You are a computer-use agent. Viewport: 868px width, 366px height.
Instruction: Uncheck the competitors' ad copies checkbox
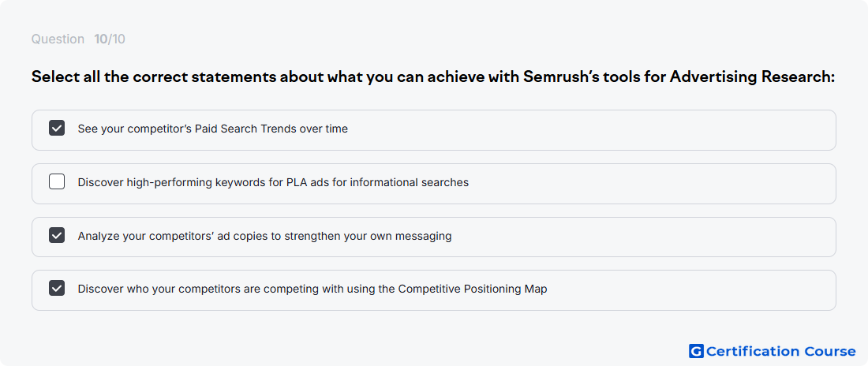57,235
